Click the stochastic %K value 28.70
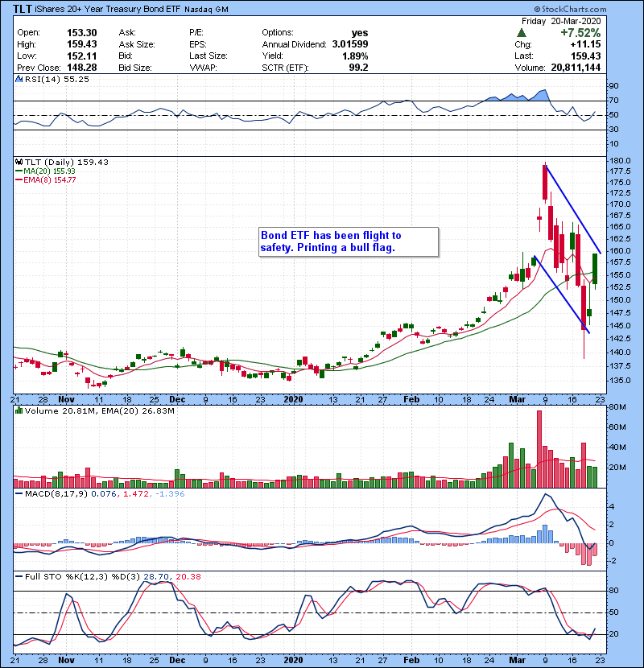The image size is (644, 668). tap(156, 577)
